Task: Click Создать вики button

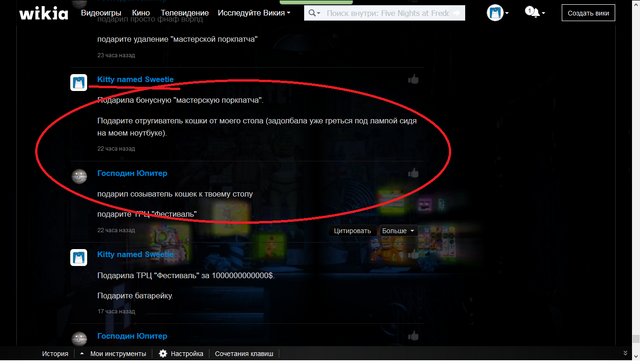Action: pos(588,13)
